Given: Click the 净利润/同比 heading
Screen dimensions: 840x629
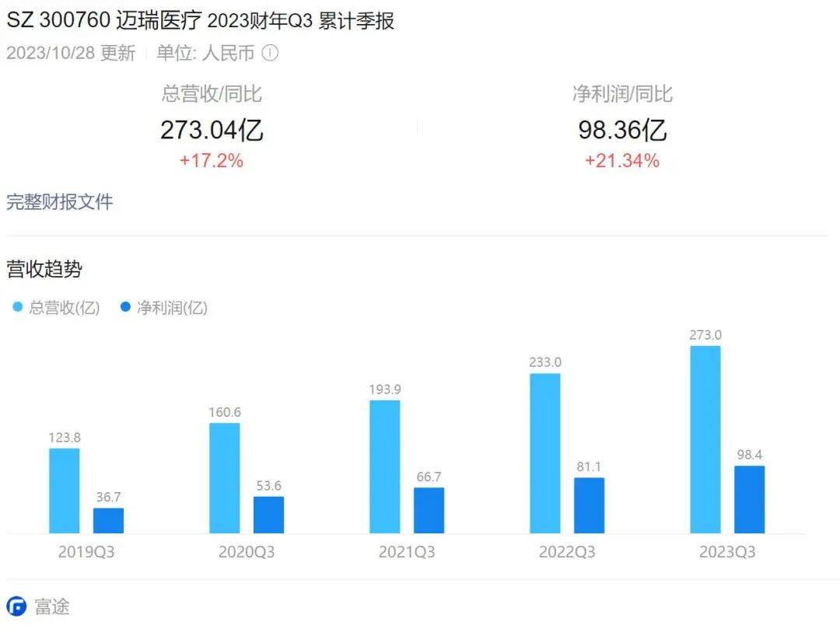Looking at the screenshot, I should point(622,93).
